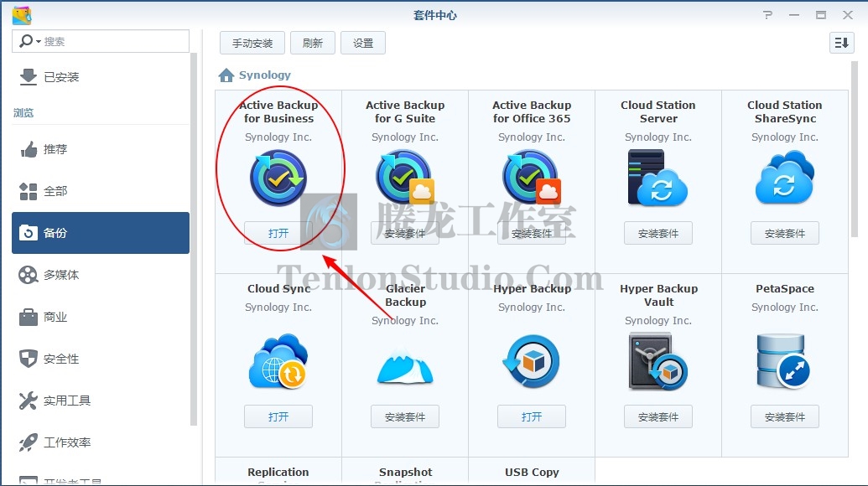
Task: Install the Cloud Station Server package
Action: click(658, 233)
